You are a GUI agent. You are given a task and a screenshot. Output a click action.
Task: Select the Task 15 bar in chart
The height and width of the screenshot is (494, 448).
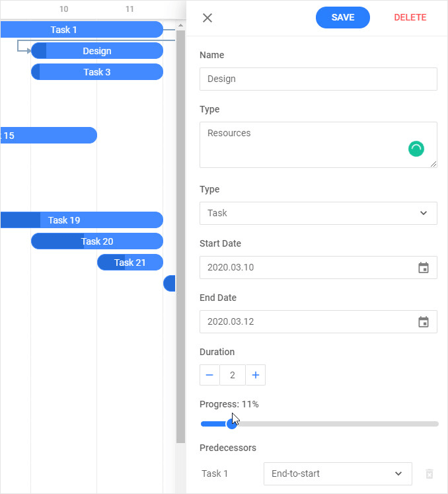(48, 136)
